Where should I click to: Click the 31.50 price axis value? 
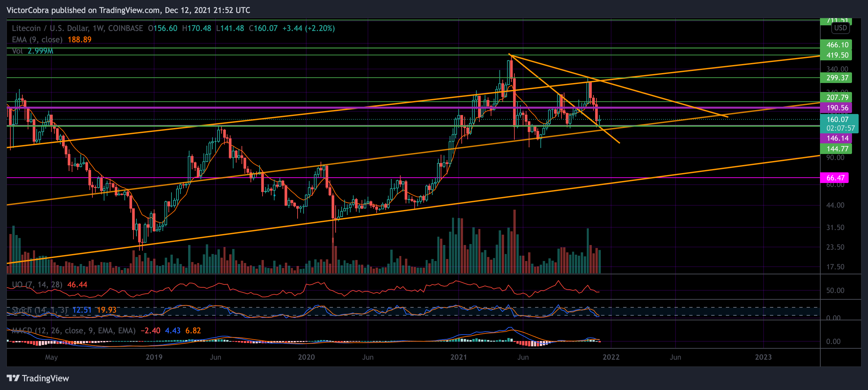(x=835, y=228)
